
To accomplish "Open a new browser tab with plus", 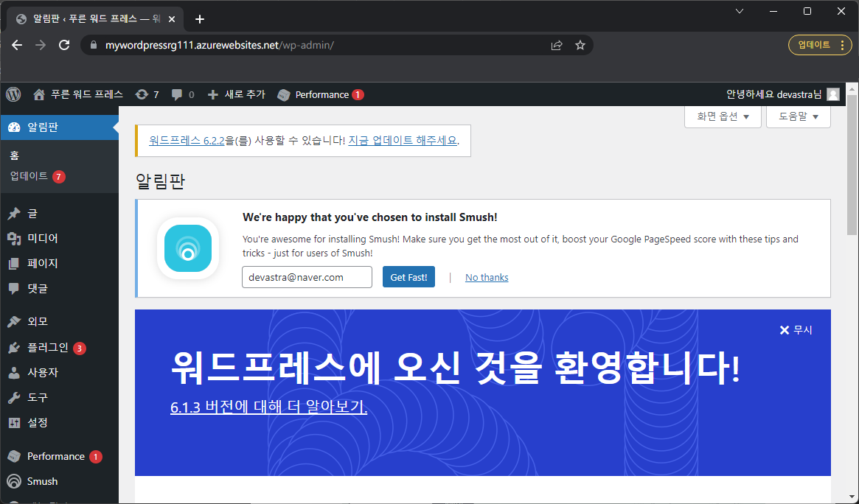I will (x=200, y=19).
